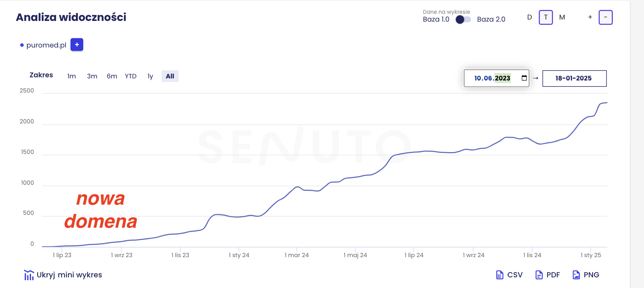Hide the mini chart via Ukryj mini wykres

[x=69, y=275]
